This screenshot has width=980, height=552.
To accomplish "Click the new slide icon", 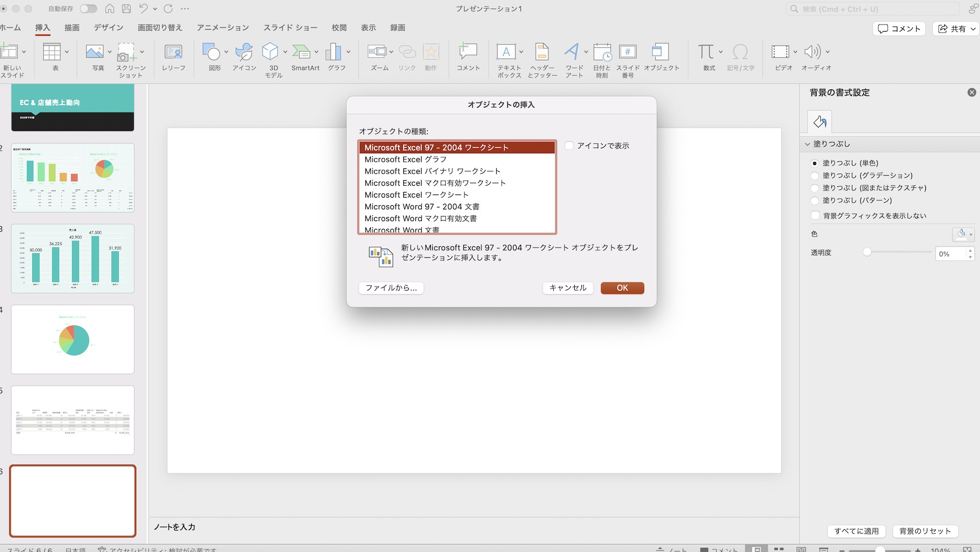I will (9, 52).
